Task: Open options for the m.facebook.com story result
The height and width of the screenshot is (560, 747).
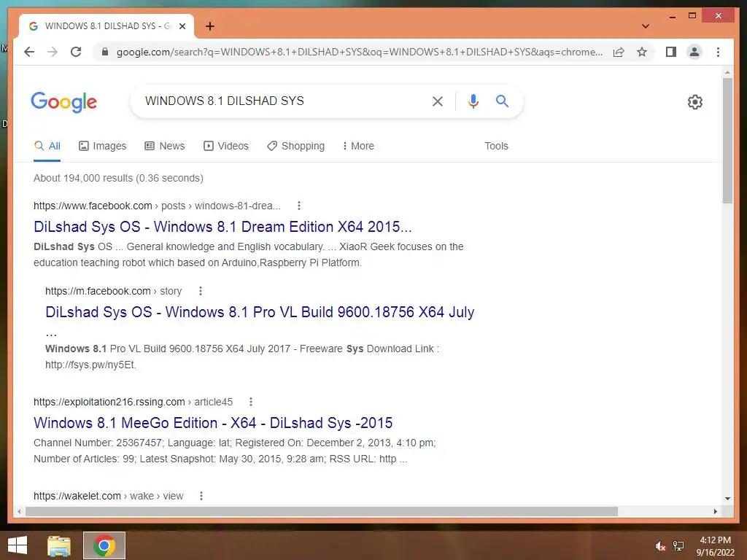Action: (201, 291)
